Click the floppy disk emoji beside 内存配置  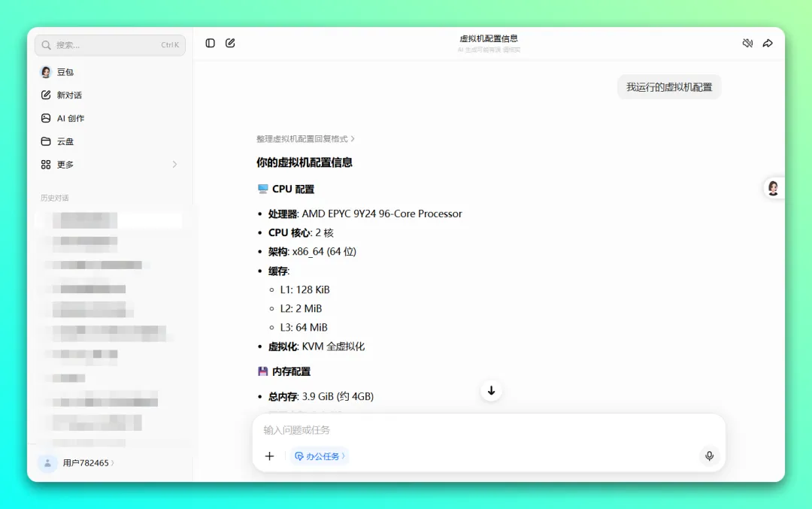pos(262,371)
